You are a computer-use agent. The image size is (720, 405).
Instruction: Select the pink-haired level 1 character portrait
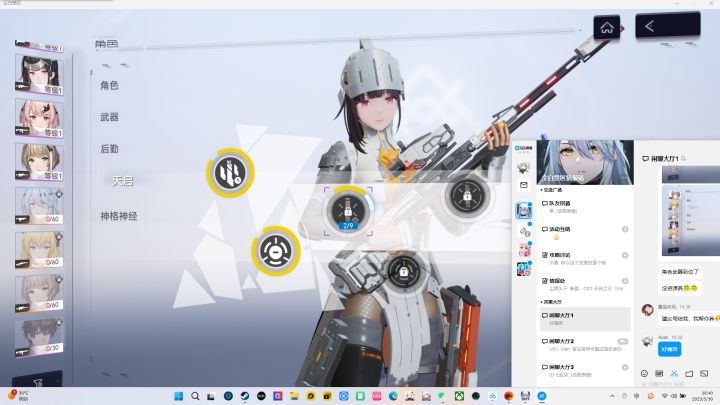tap(39, 118)
